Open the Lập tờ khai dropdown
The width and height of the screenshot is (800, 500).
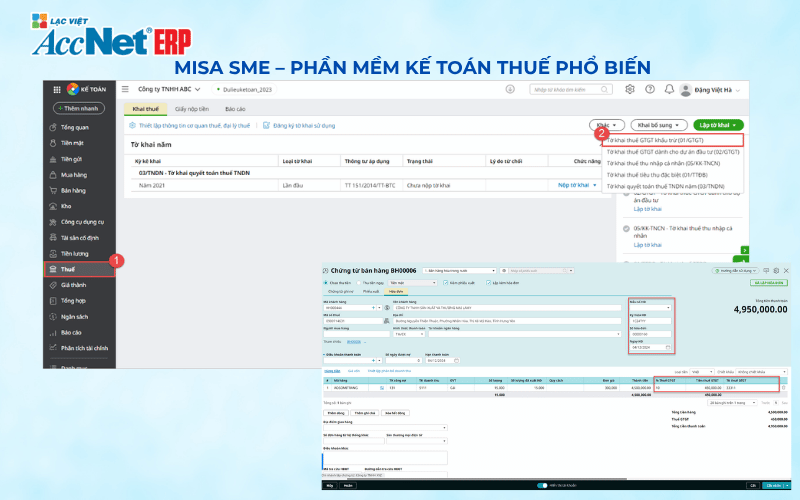(718, 125)
